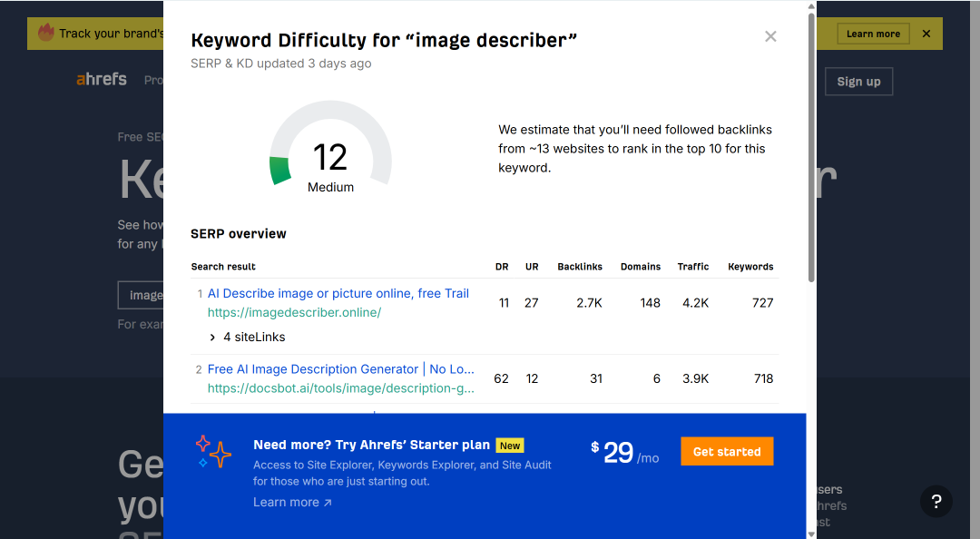The image size is (980, 539).
Task: Open the help question mark bubble
Action: click(x=936, y=501)
